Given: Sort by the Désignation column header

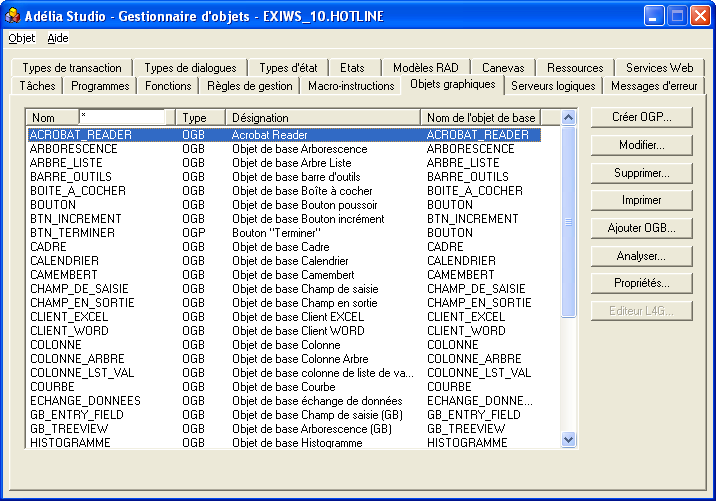Looking at the screenshot, I should point(322,118).
